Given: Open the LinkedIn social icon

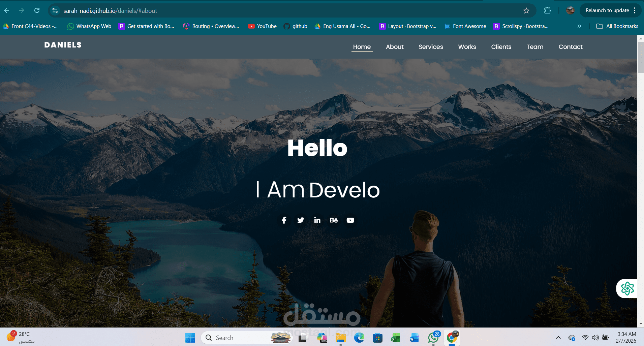Looking at the screenshot, I should point(317,220).
